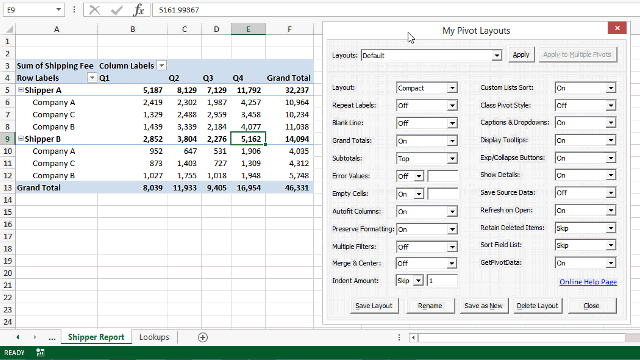Open the Name Box dropdown arrow
This screenshot has height=360, width=640.
[x=58, y=10]
